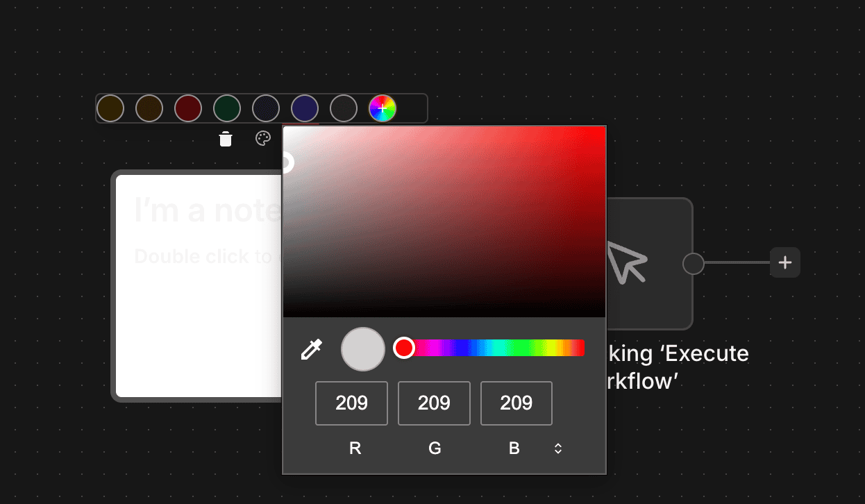The width and height of the screenshot is (865, 504).
Task: Click the white saturation picker handle
Action: (x=285, y=162)
